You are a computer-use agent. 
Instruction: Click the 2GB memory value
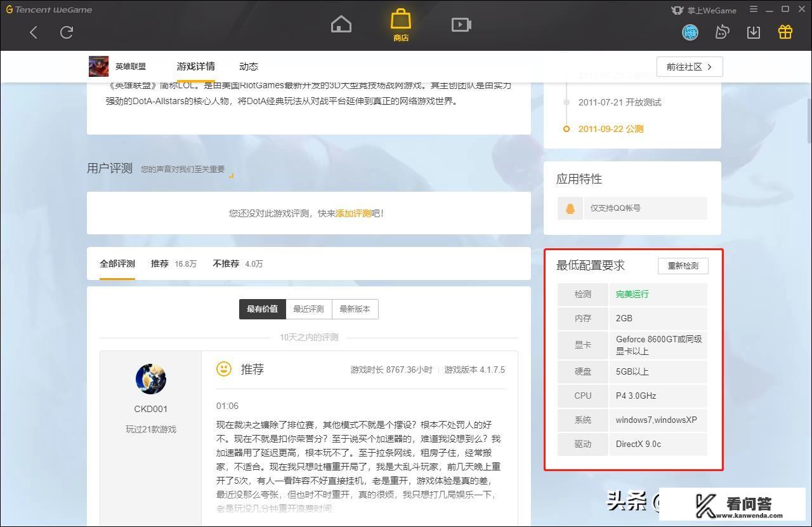coord(624,318)
